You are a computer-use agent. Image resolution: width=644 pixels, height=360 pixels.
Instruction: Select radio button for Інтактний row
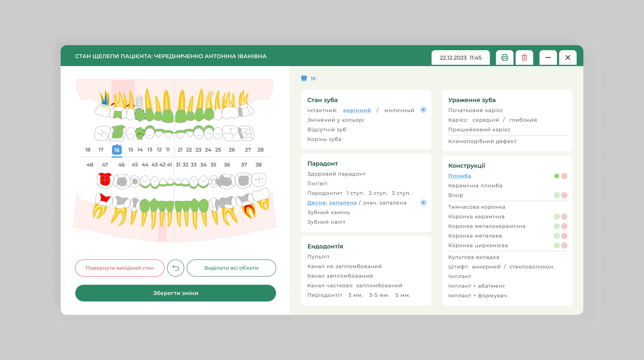[x=423, y=110]
